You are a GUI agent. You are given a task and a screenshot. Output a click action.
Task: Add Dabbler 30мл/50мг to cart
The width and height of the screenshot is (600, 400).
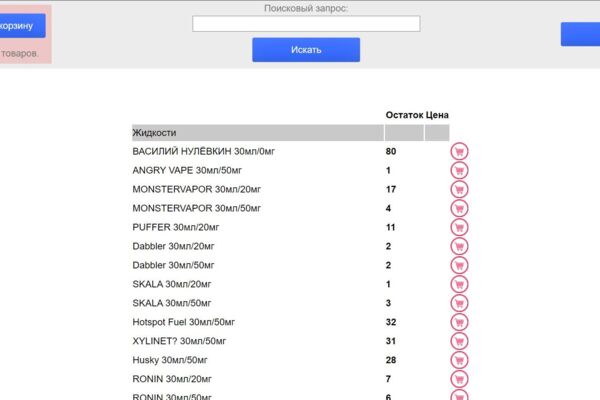tap(459, 265)
